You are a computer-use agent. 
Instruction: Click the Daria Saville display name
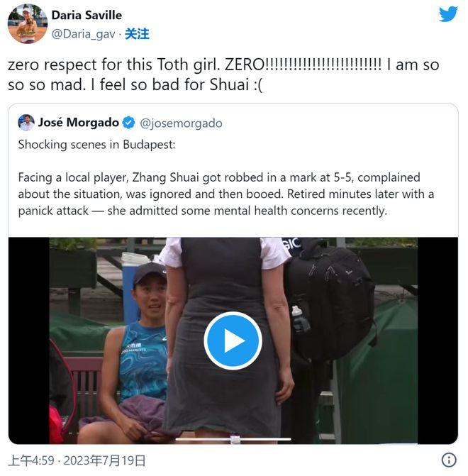(87, 15)
